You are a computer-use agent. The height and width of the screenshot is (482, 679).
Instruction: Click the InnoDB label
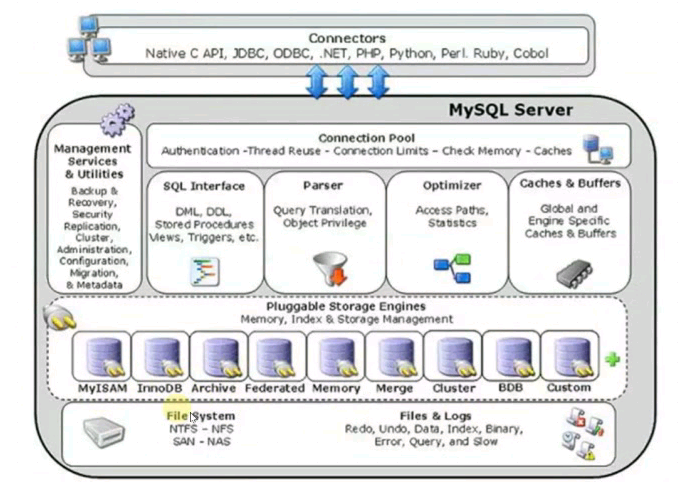point(160,388)
